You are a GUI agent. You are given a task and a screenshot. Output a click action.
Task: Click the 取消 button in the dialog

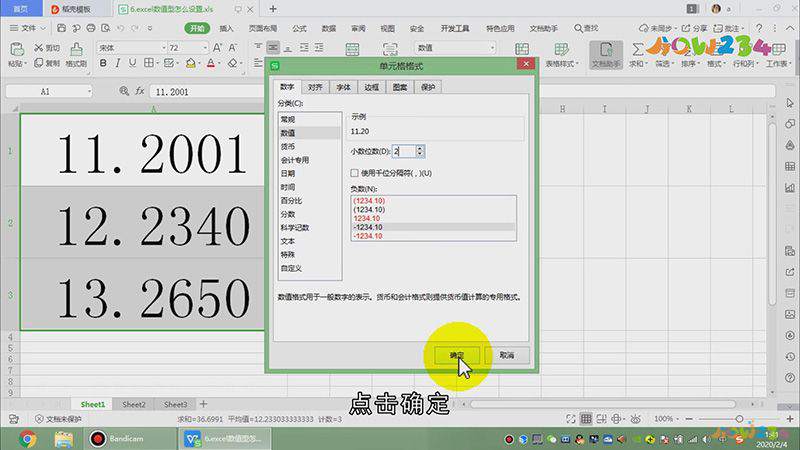507,355
